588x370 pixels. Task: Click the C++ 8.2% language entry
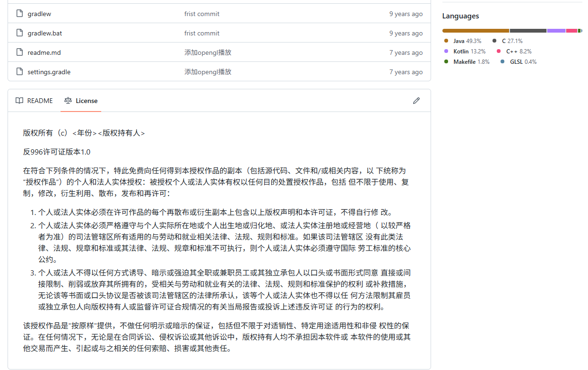pos(519,52)
